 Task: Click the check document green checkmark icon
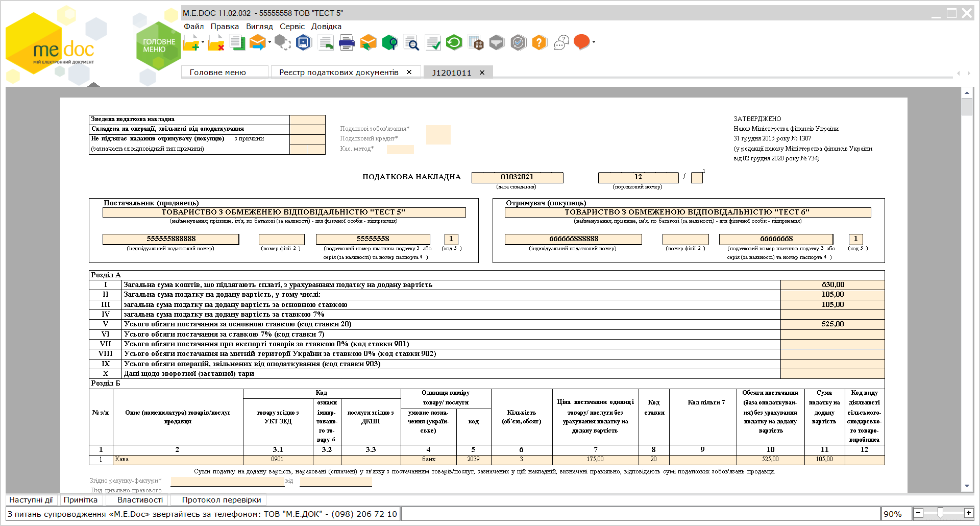(433, 43)
